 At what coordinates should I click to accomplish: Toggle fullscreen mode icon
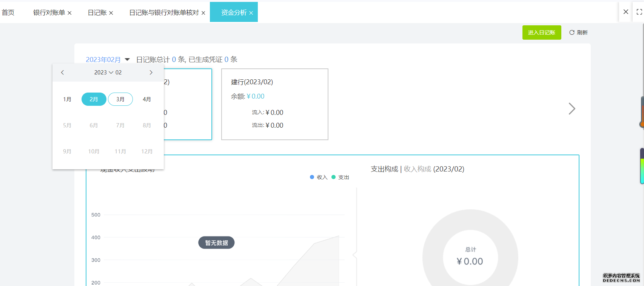[639, 12]
